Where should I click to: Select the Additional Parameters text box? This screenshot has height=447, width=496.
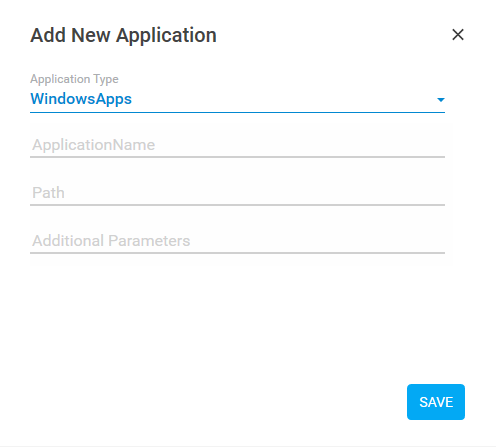click(x=237, y=241)
